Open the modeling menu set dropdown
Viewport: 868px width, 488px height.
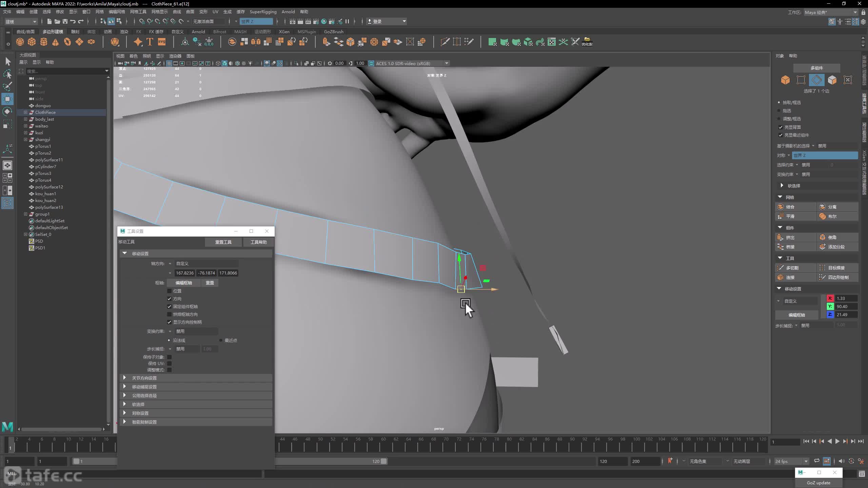click(x=21, y=21)
